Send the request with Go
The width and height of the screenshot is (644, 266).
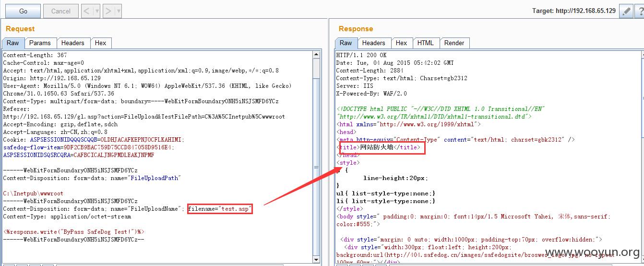click(23, 11)
